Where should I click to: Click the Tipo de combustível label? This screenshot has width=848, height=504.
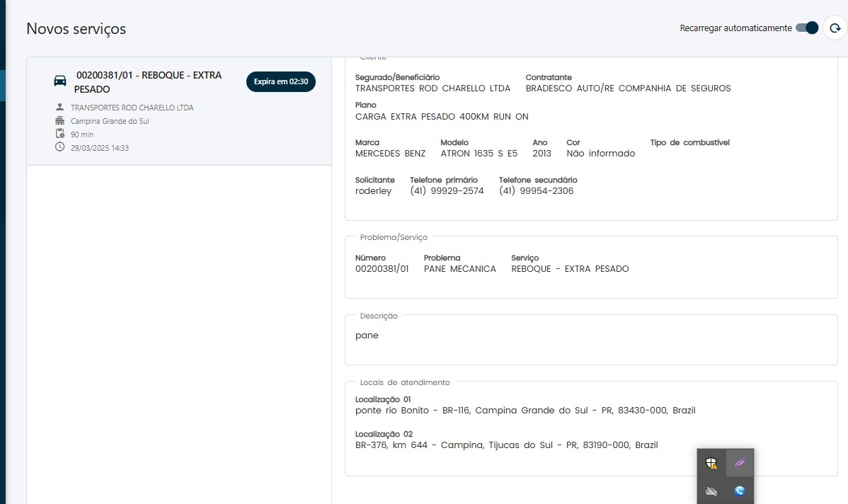pos(689,142)
